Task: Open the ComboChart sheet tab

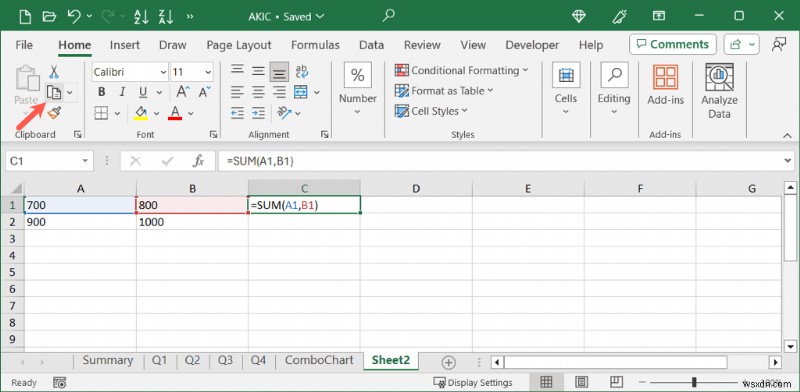Action: 319,360
